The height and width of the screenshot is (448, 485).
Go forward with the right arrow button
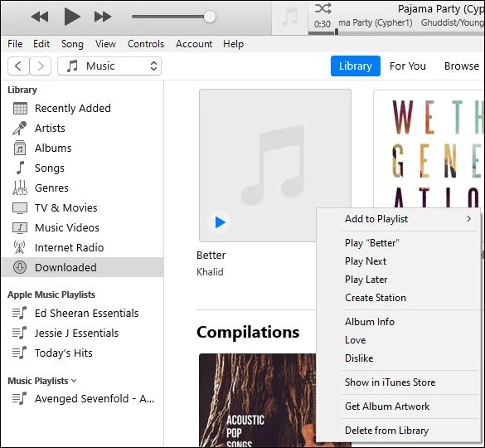tap(41, 66)
